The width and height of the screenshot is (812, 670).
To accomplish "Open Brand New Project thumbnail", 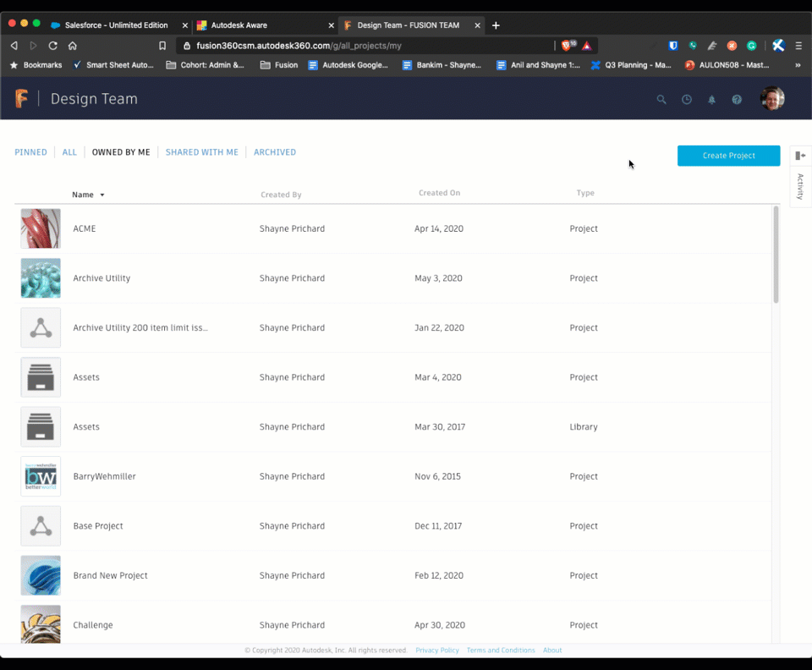I will [41, 575].
